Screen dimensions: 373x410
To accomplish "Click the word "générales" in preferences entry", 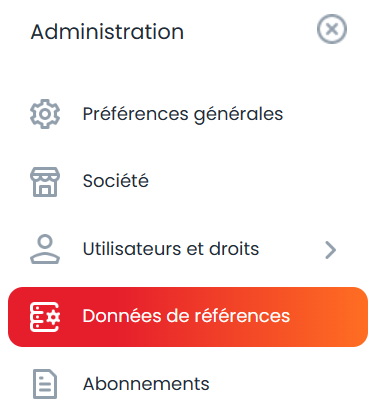I will (x=238, y=115).
